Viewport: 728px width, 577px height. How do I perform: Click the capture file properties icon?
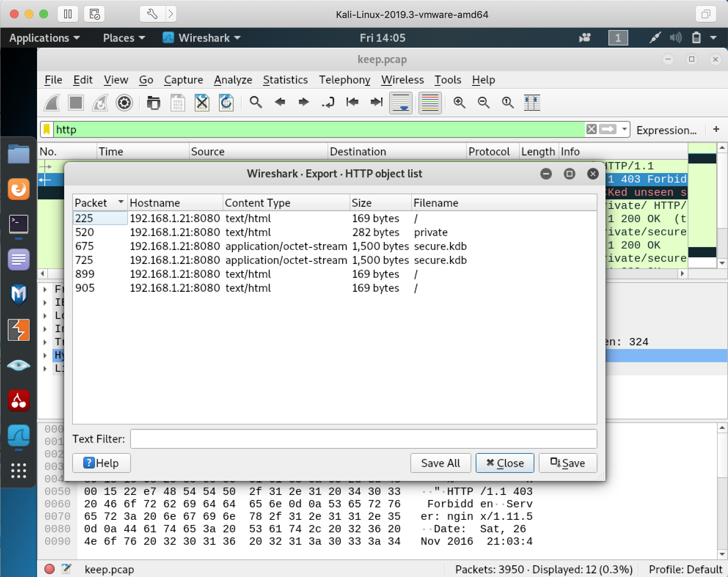[66, 569]
